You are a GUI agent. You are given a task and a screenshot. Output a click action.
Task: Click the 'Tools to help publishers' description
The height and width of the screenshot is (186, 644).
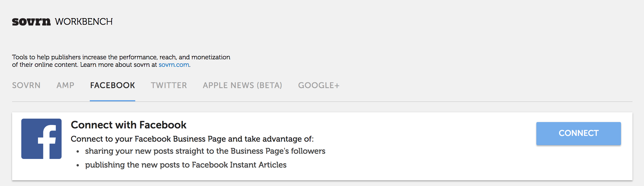tap(121, 61)
